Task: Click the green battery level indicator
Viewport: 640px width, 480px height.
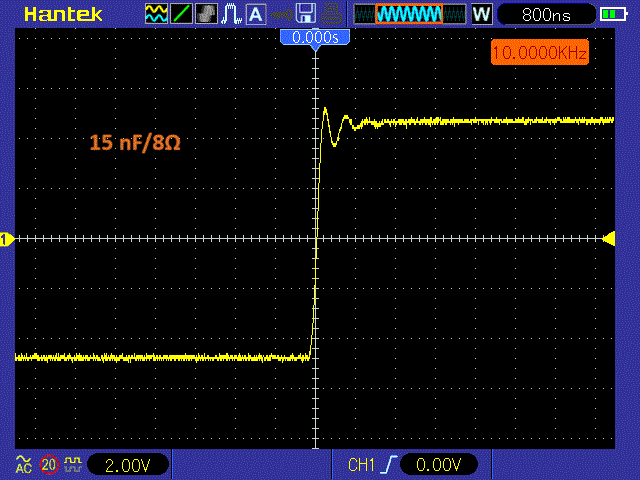Action: click(613, 15)
